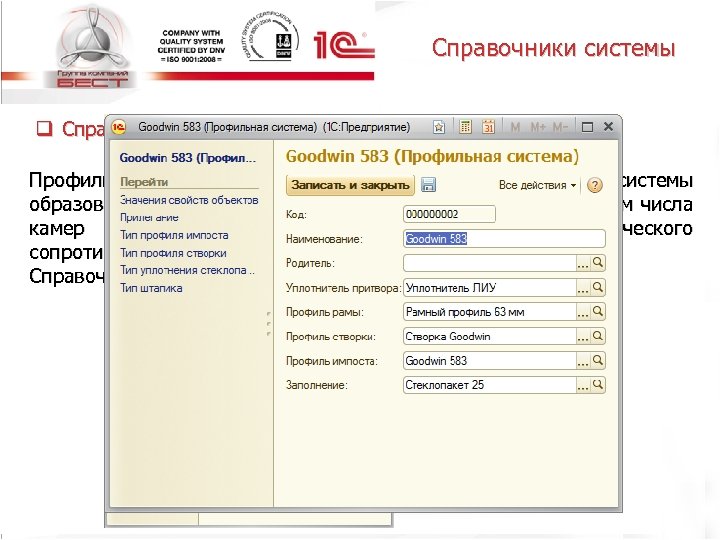
Task: Click the Наименование field with Goodwin 583
Action: (x=504, y=239)
